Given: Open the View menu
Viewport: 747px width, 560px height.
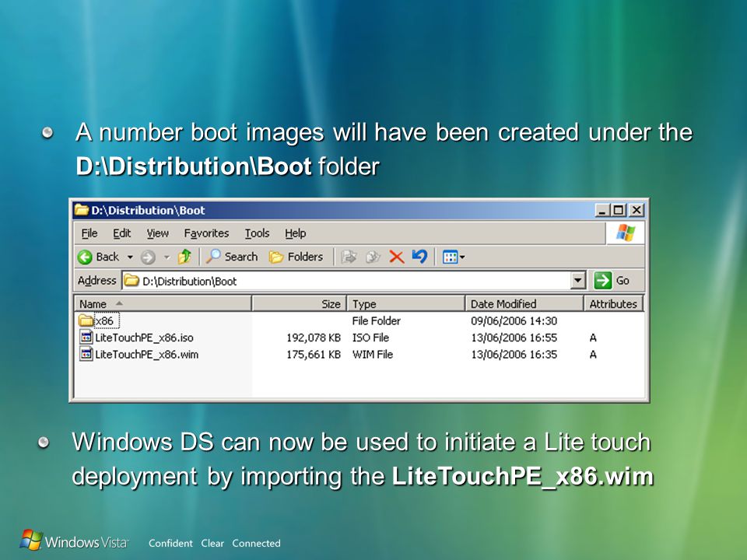Looking at the screenshot, I should pyautogui.click(x=158, y=233).
